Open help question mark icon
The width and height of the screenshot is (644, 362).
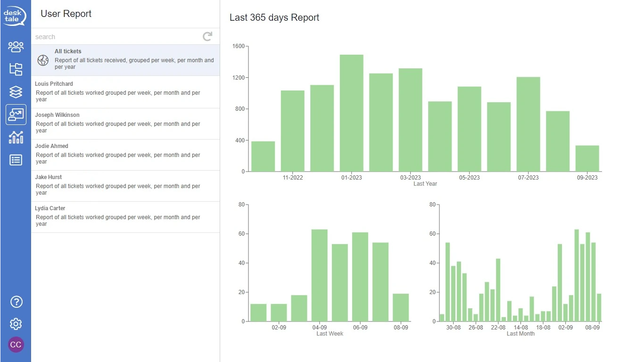16,302
